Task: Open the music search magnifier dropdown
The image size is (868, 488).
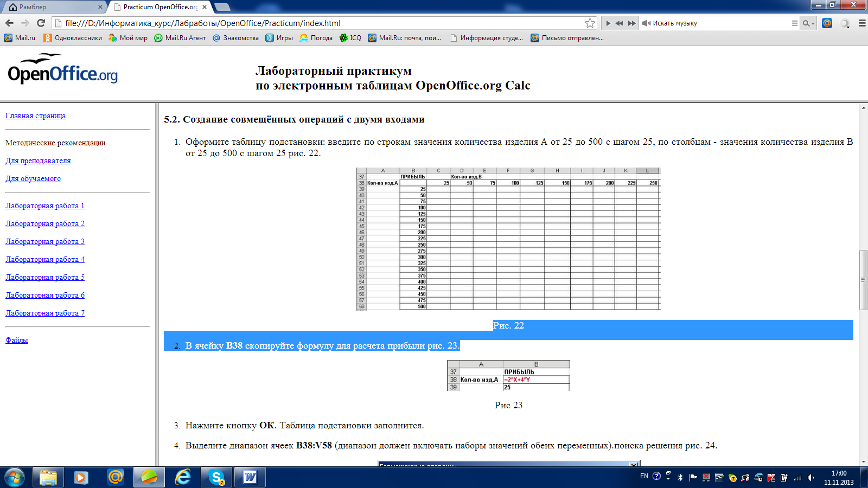Action: (808, 23)
